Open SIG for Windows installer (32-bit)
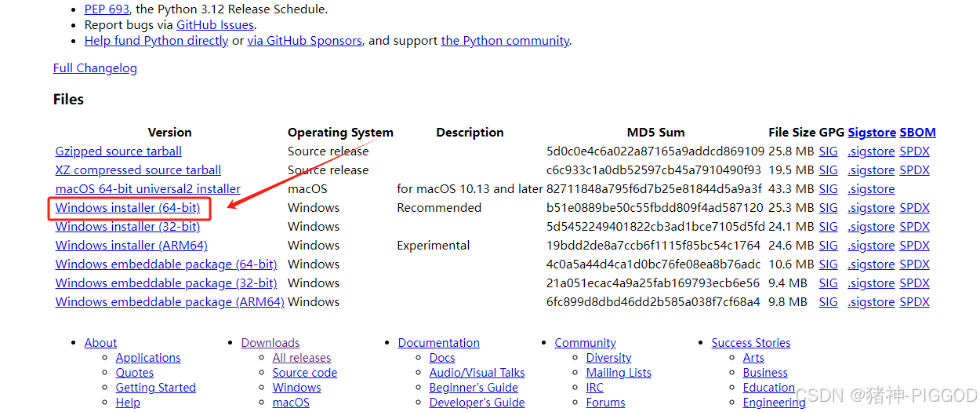980x412 pixels. coord(828,227)
